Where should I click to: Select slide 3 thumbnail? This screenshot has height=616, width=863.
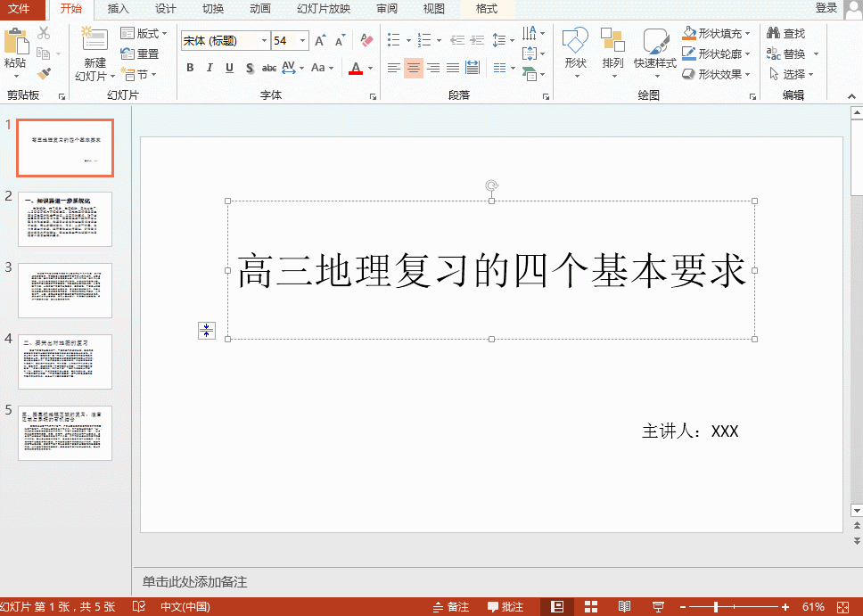coord(65,290)
